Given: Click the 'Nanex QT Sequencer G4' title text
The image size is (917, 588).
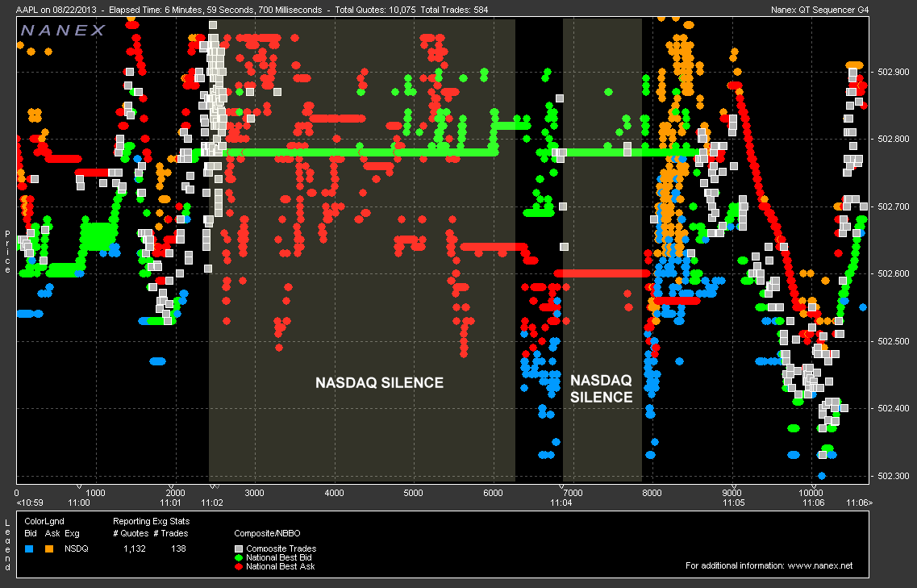Looking at the screenshot, I should [x=820, y=10].
